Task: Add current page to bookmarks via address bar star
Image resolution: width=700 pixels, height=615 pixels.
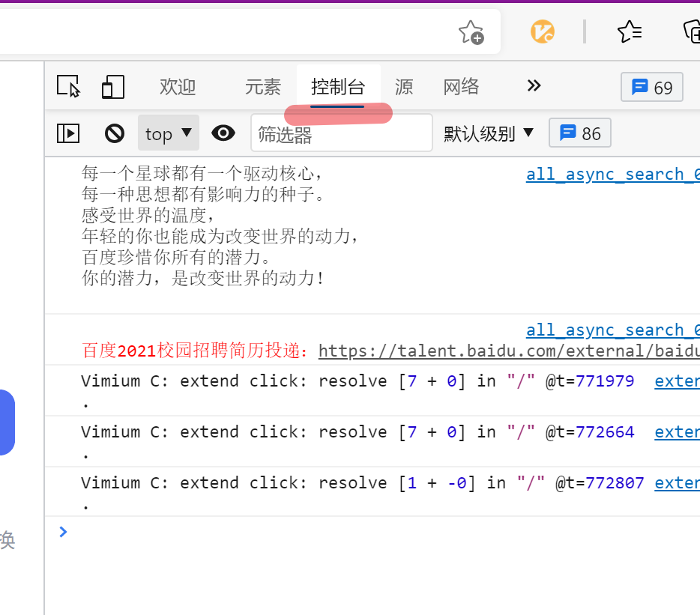Action: tap(471, 32)
